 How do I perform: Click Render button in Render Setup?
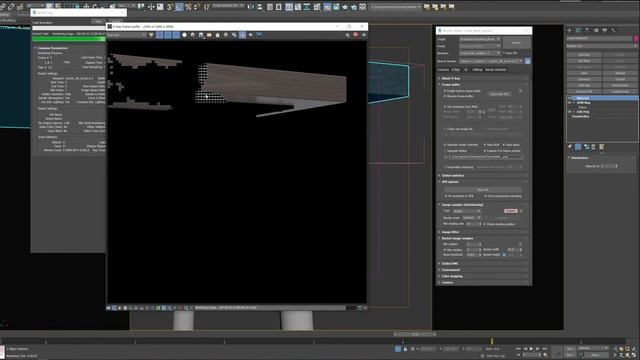click(x=516, y=42)
